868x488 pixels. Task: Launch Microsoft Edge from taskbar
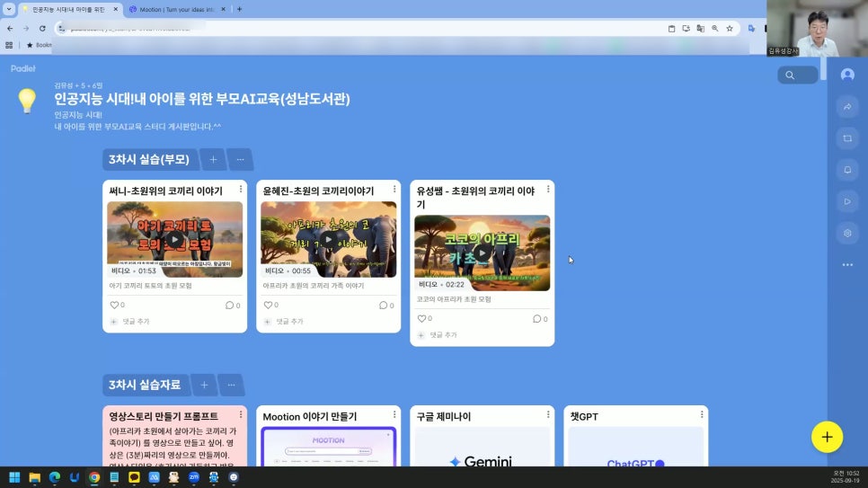pos(55,477)
